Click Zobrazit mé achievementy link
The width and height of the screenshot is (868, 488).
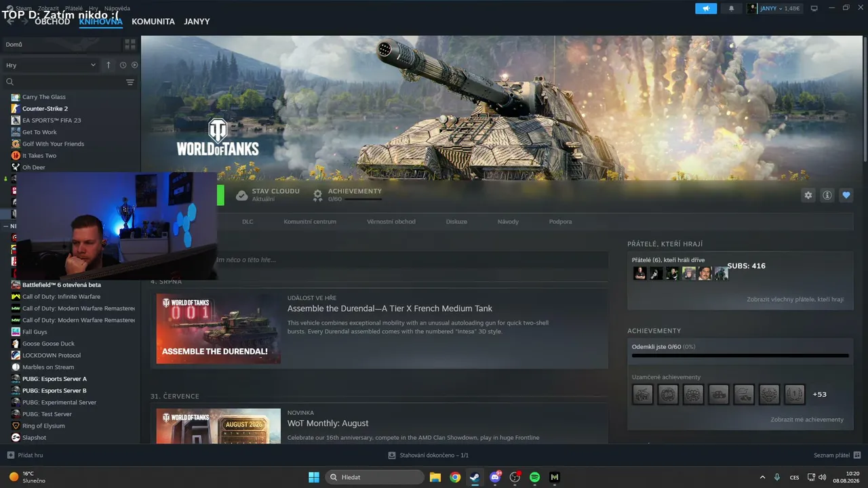click(807, 420)
